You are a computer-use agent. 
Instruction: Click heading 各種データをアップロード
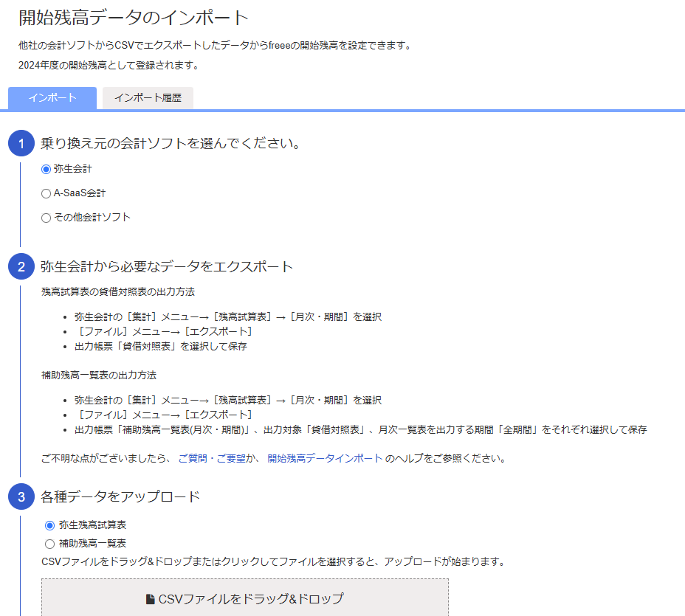[x=120, y=496]
